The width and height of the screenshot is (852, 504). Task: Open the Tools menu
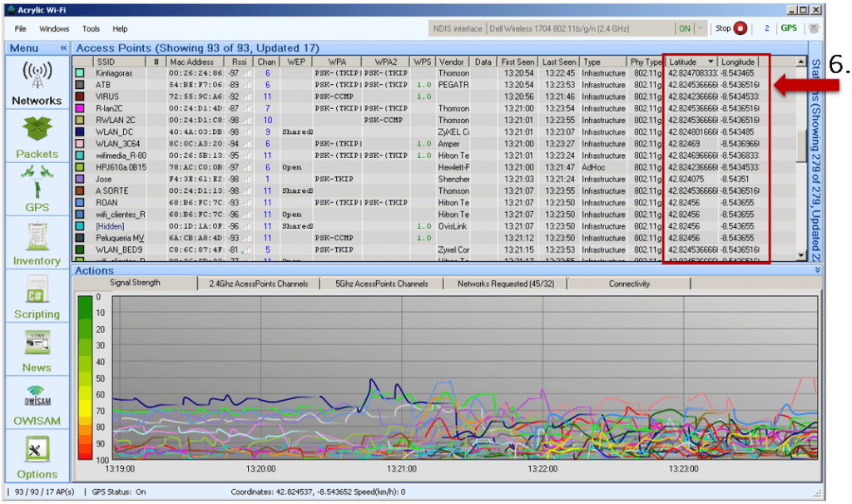(91, 29)
